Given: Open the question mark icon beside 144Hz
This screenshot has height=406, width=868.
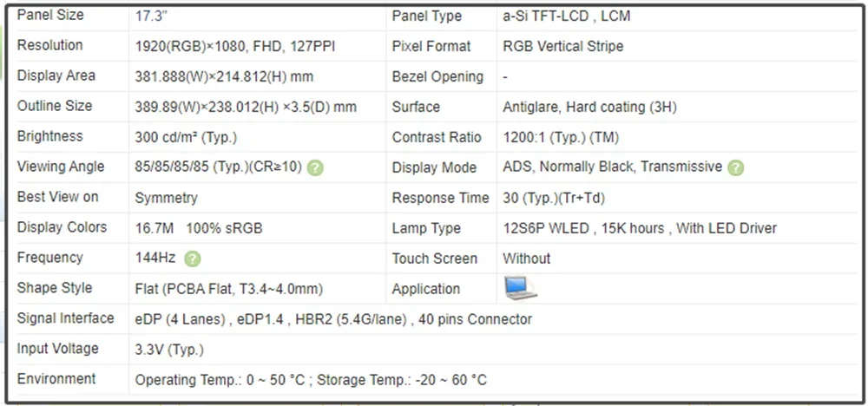Looking at the screenshot, I should pyautogui.click(x=192, y=259).
